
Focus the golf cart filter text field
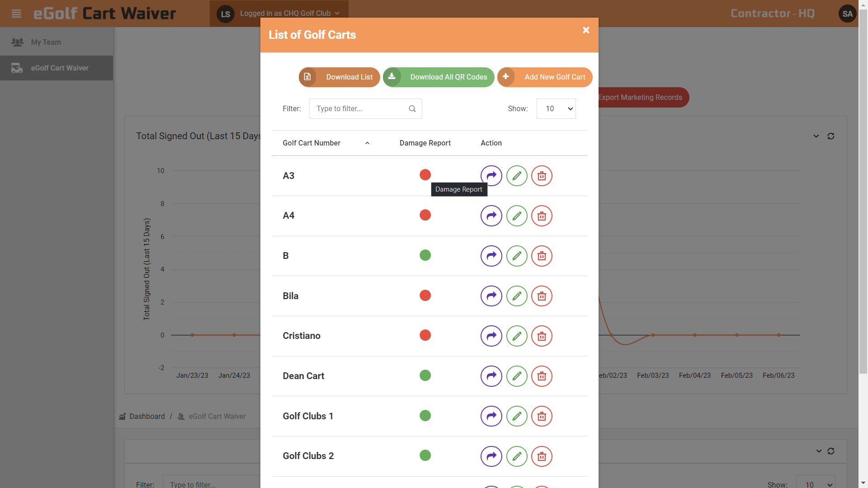point(360,109)
